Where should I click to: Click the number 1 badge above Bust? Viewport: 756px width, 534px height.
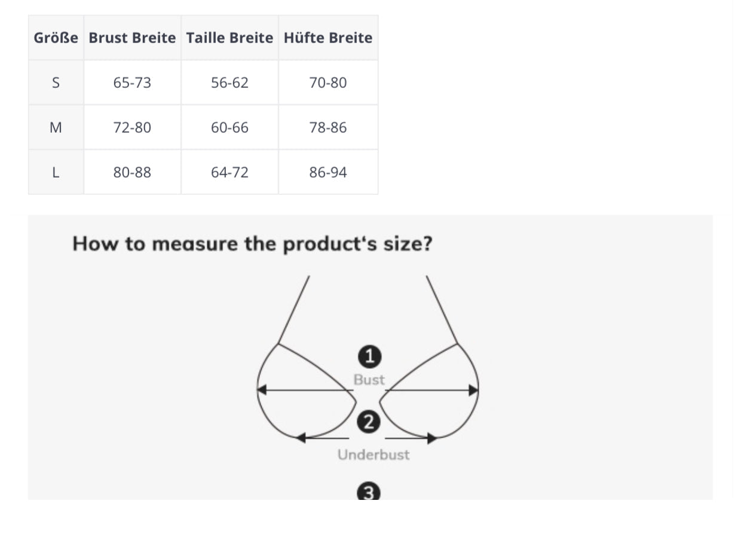(x=369, y=357)
